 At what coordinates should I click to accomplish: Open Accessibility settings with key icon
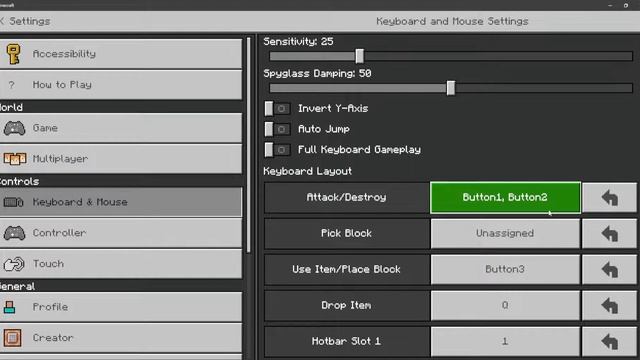point(13,54)
